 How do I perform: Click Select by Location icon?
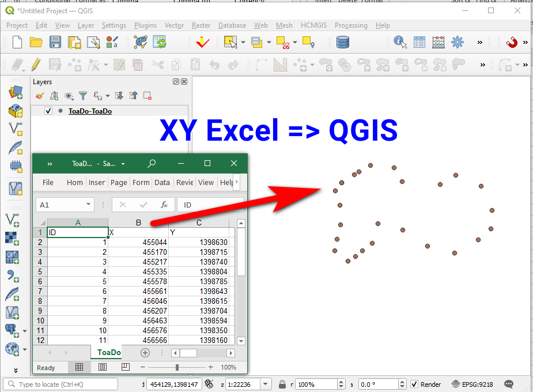click(308, 42)
